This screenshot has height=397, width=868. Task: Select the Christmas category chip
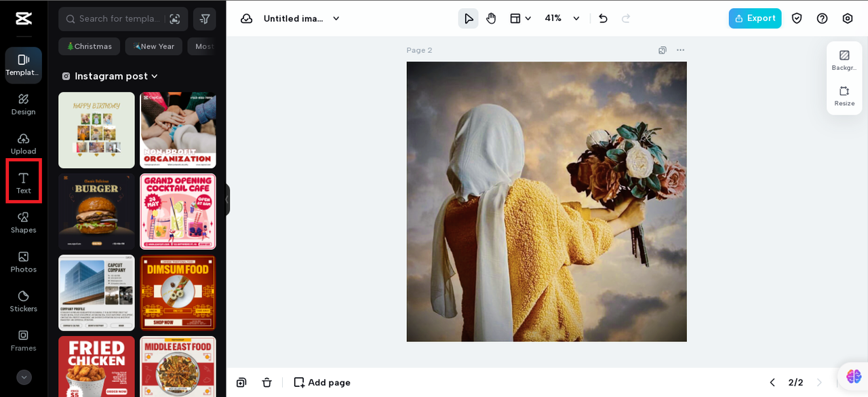pyautogui.click(x=89, y=46)
